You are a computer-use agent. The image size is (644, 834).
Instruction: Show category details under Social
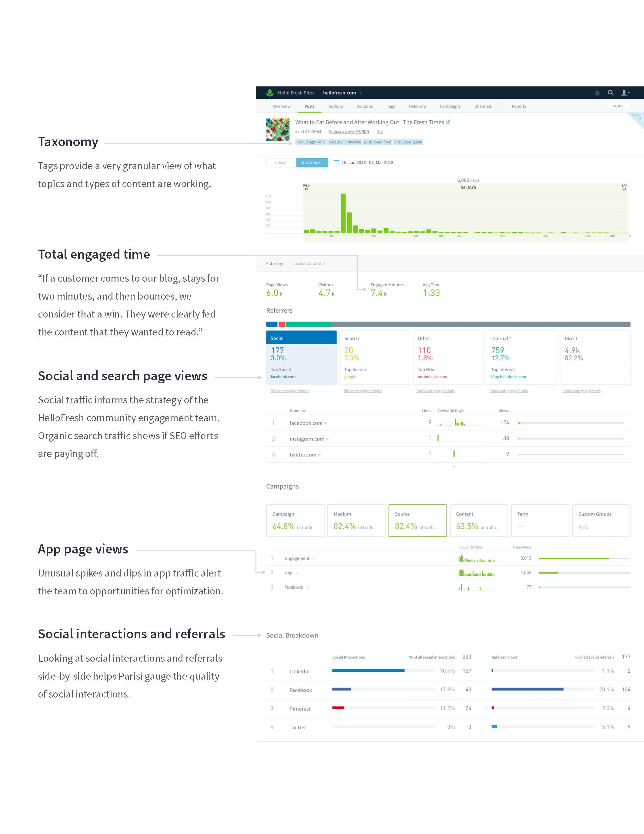point(290,391)
